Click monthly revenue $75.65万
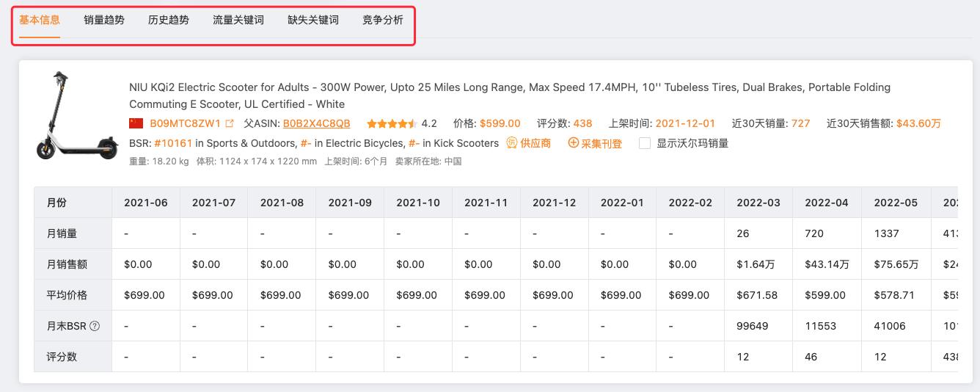Image resolution: width=980 pixels, height=392 pixels. 896,264
